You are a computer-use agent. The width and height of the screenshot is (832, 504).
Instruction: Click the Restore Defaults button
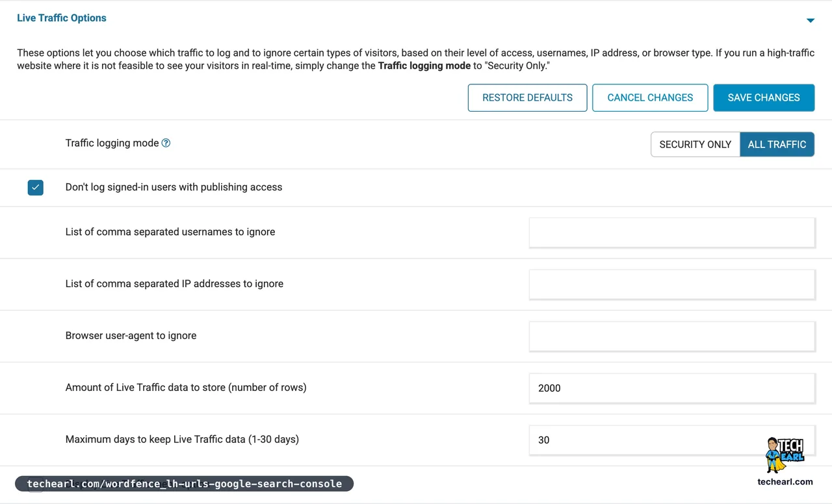click(x=527, y=97)
